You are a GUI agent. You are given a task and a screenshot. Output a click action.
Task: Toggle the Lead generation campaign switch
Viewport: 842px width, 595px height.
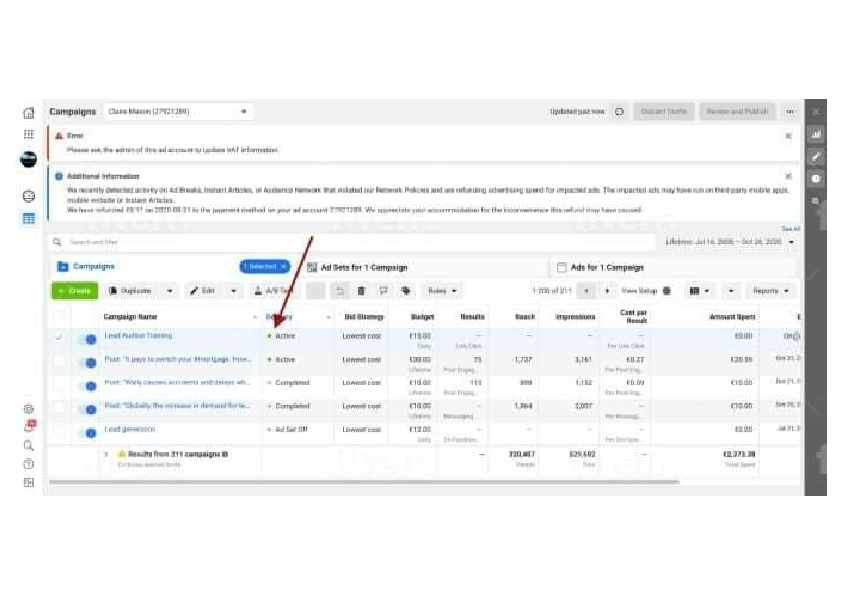tap(87, 433)
